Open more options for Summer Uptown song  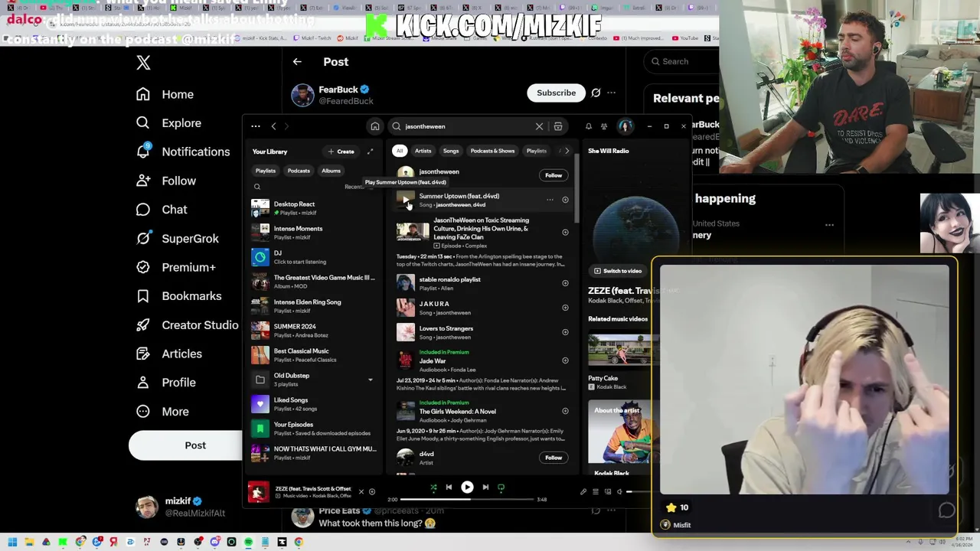[550, 200]
